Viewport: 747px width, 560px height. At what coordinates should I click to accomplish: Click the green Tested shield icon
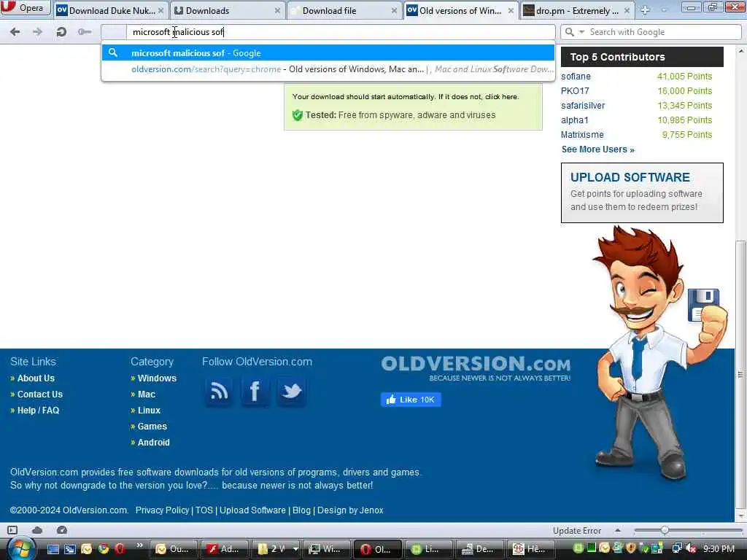(298, 114)
